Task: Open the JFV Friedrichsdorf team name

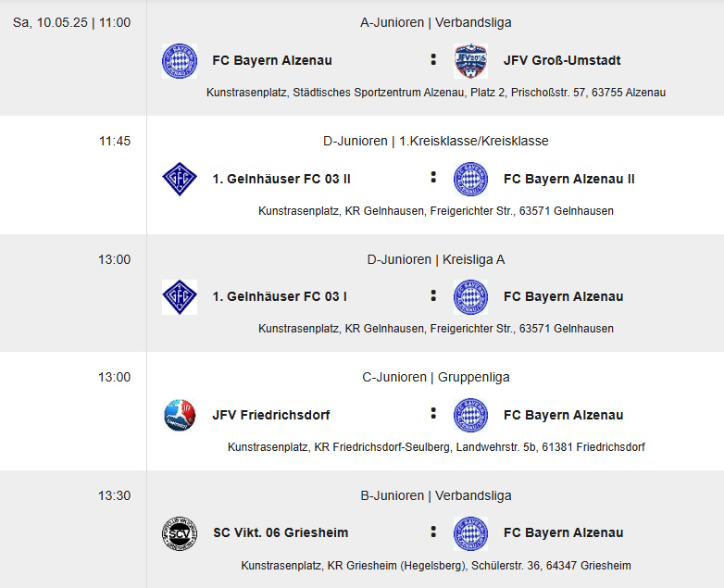Action: click(x=271, y=415)
